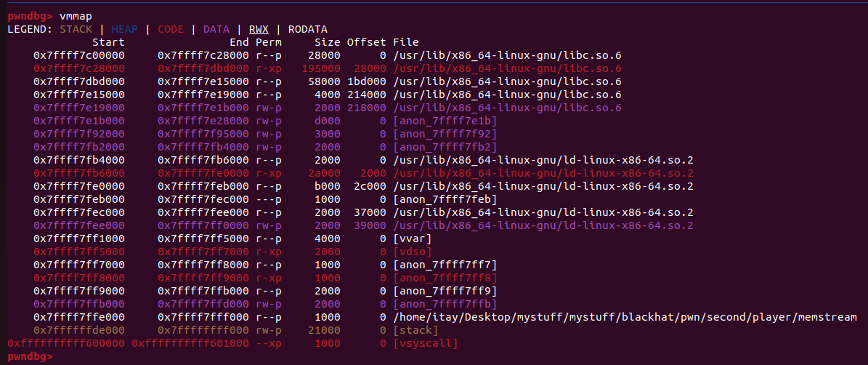Click the STACK legend label
868x365 pixels.
pyautogui.click(x=77, y=29)
